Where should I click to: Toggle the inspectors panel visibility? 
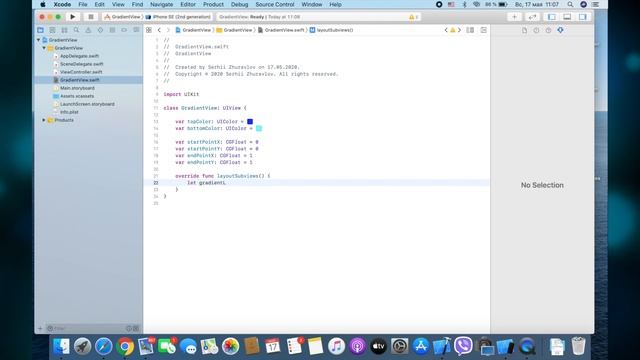tap(582, 17)
